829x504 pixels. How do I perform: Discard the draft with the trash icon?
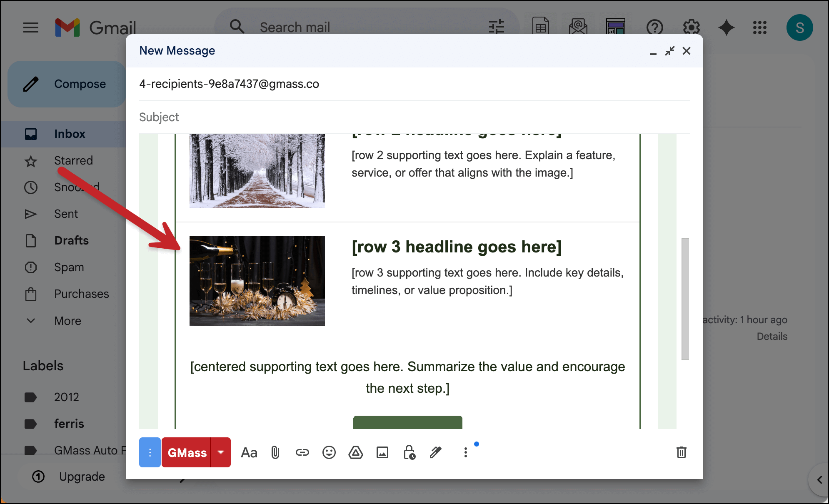click(x=682, y=452)
